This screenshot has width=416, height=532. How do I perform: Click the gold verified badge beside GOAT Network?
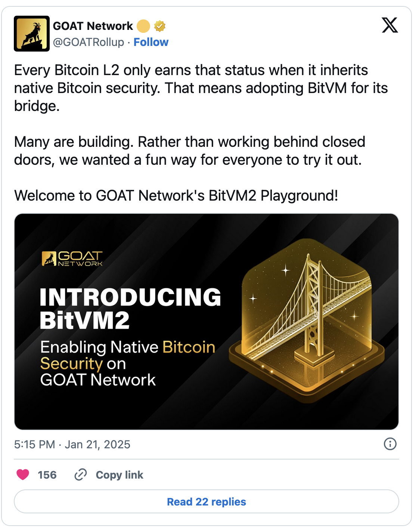[x=160, y=25]
